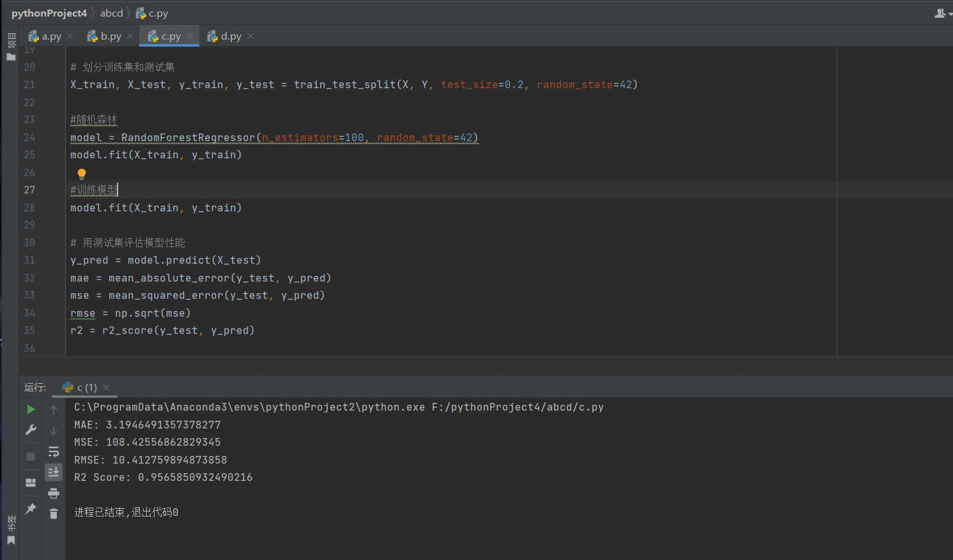Close the d.py tab
Image resolution: width=953 pixels, height=560 pixels.
pos(250,36)
